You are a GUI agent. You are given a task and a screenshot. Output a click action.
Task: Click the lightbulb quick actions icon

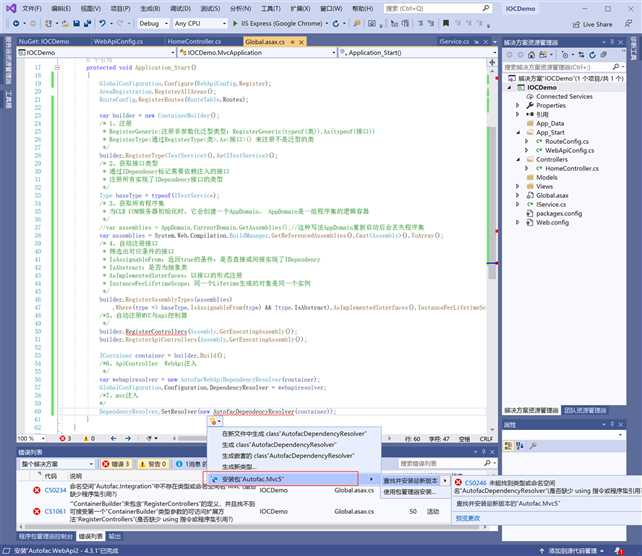click(213, 421)
